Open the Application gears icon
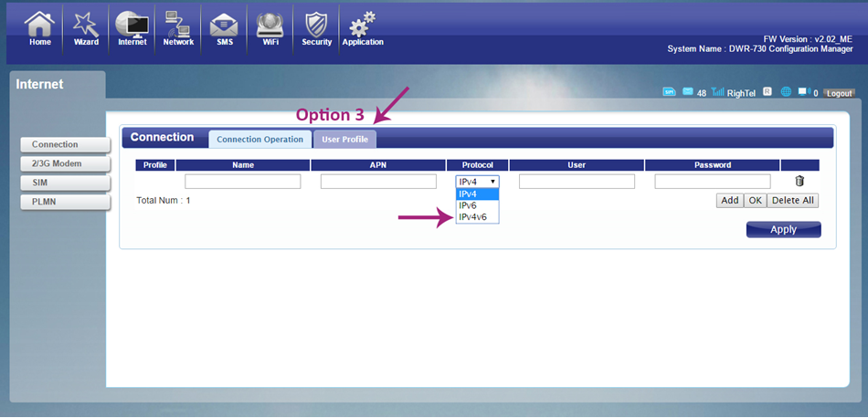Screen dimensions: 868x418 pyautogui.click(x=363, y=28)
